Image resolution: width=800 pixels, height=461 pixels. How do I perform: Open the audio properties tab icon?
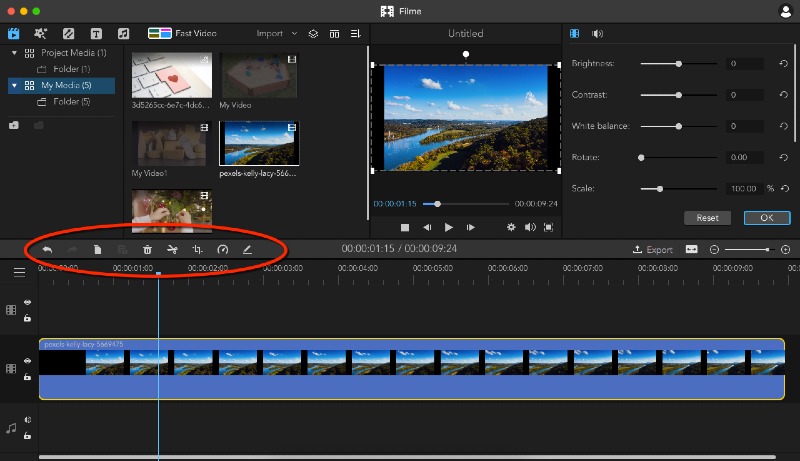pos(597,34)
